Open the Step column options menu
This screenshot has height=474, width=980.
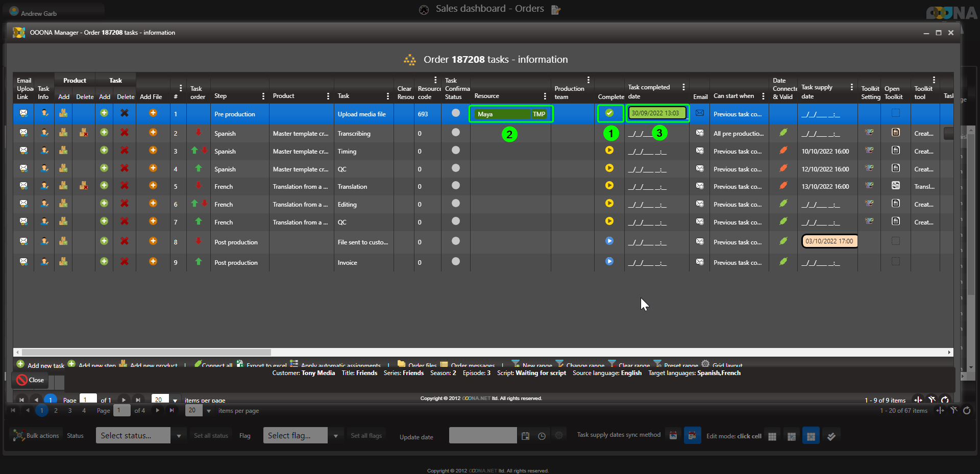tap(263, 96)
